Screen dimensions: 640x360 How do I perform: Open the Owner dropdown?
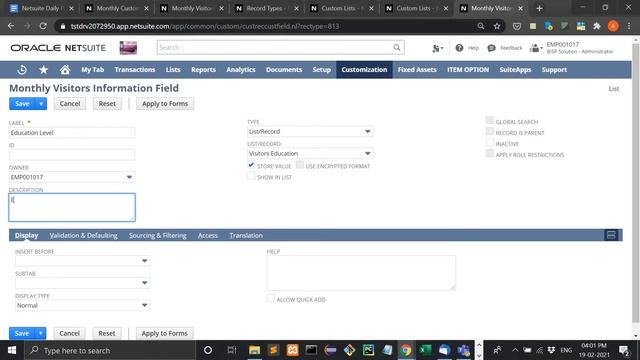pos(72,177)
